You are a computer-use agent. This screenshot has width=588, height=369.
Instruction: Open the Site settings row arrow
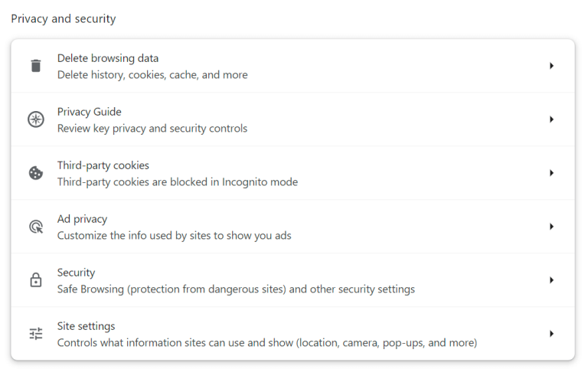551,334
